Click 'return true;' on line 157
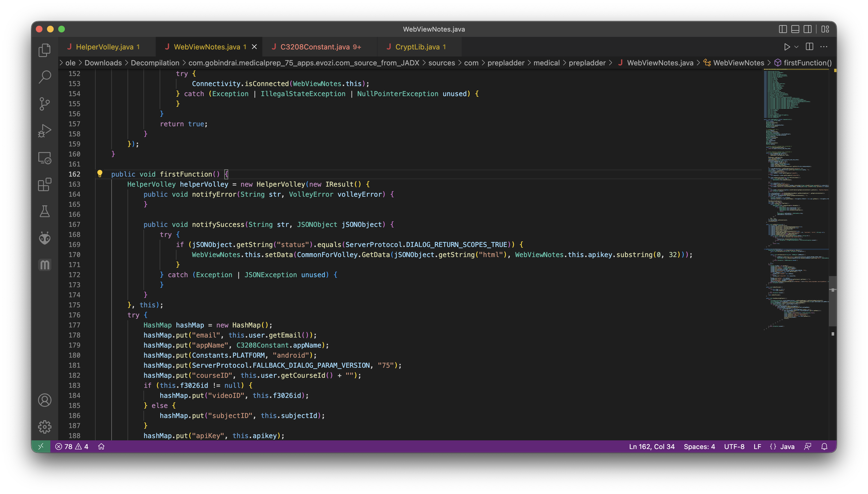This screenshot has width=868, height=494. [x=184, y=124]
